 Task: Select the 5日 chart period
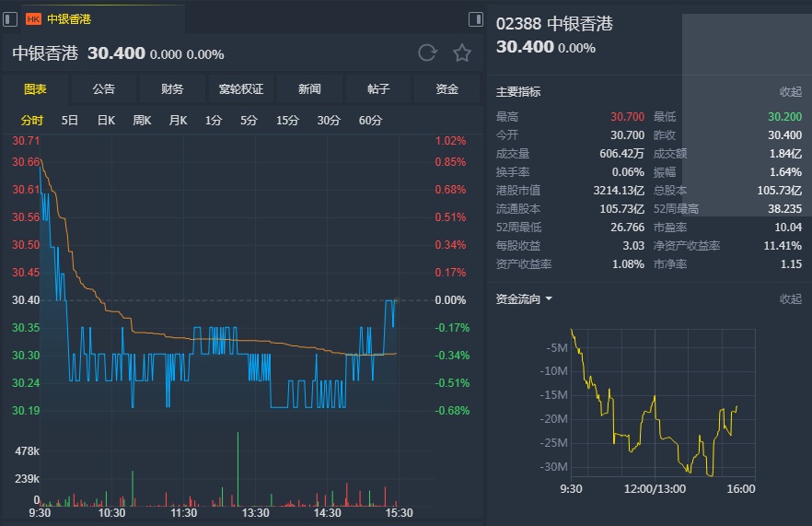70,121
